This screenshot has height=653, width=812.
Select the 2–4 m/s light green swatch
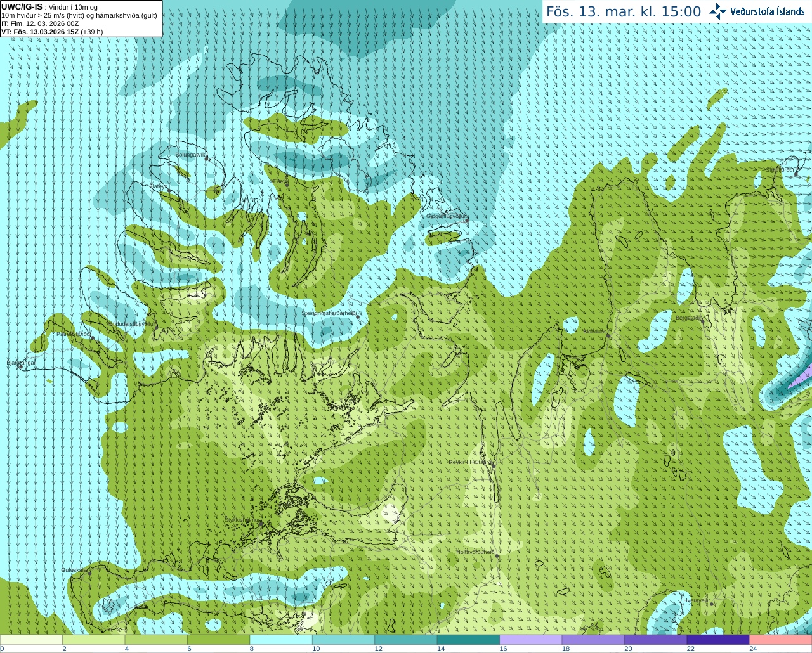click(x=94, y=640)
